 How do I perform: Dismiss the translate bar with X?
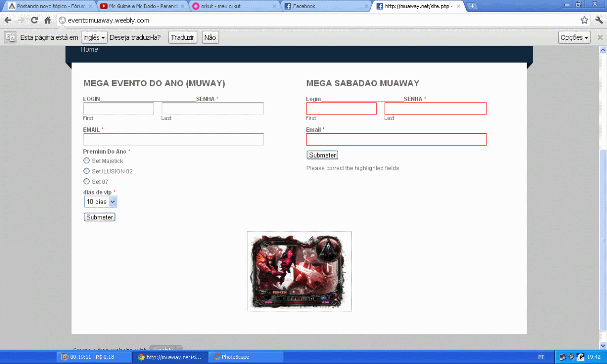pos(600,37)
